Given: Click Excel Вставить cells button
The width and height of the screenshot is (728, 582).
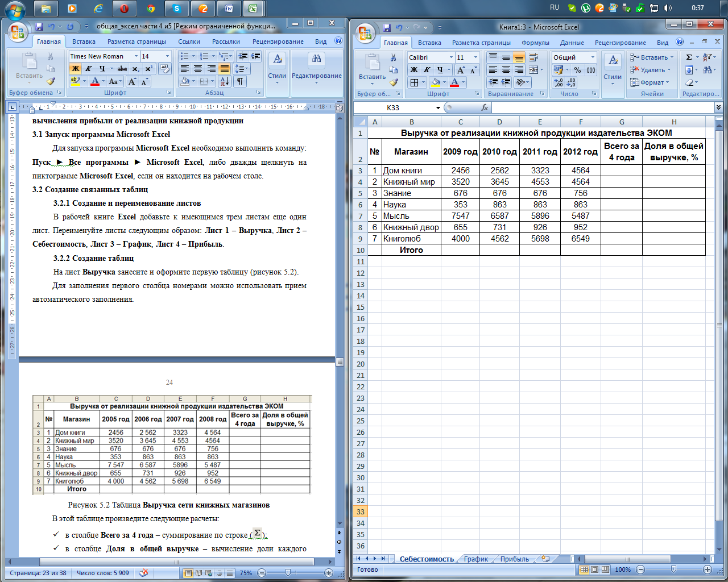Looking at the screenshot, I should 651,57.
